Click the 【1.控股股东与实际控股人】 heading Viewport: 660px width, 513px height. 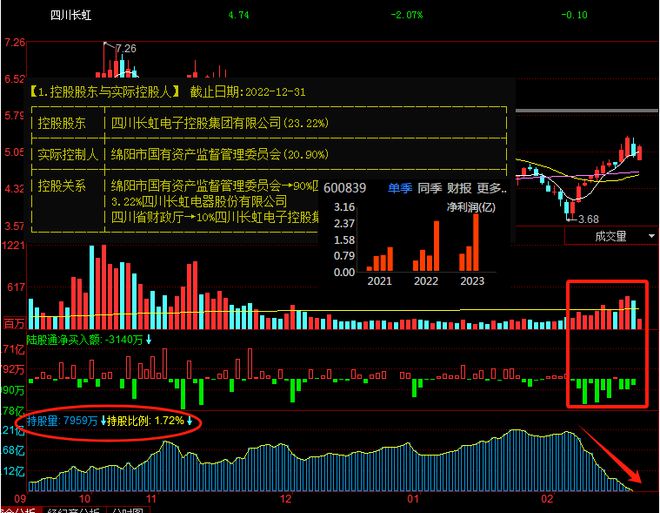click(x=105, y=92)
